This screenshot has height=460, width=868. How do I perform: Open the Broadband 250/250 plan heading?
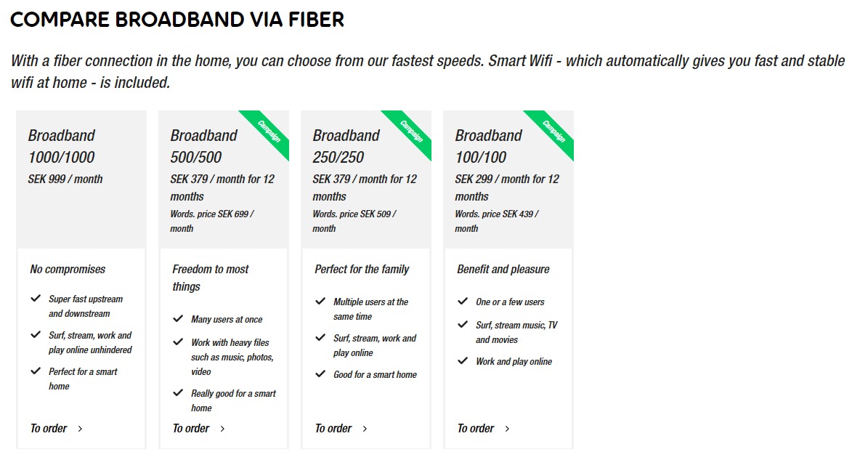click(x=346, y=146)
